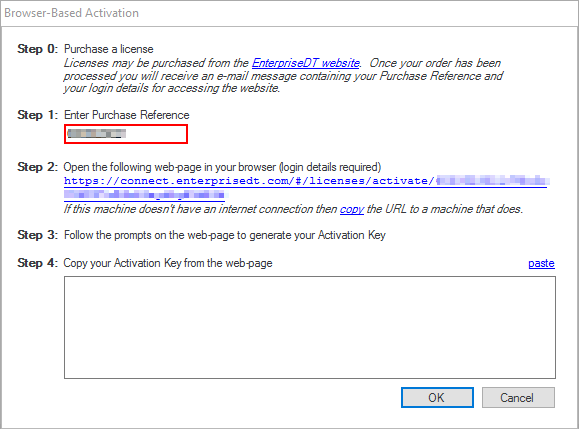Dismiss the dialog with Cancel
Screen dimensions: 579x429
[518, 398]
